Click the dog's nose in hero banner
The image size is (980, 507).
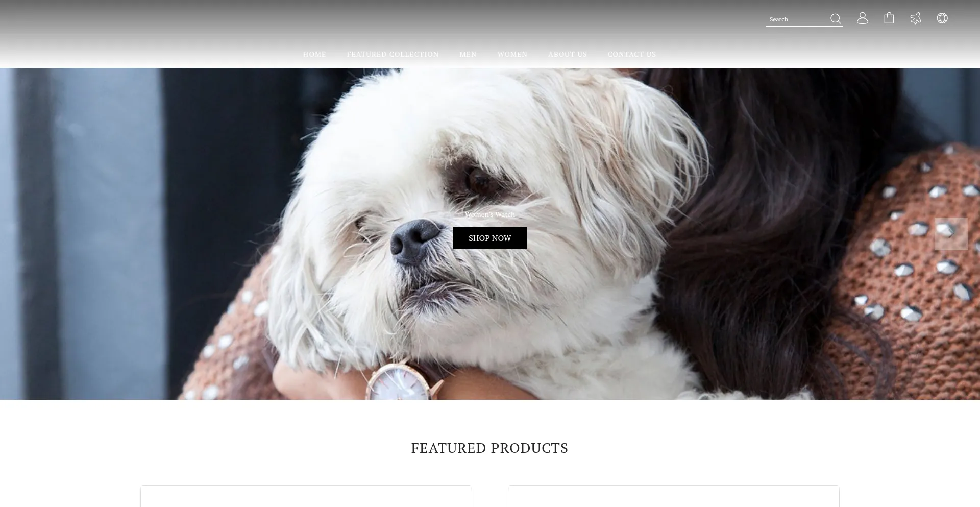point(414,240)
